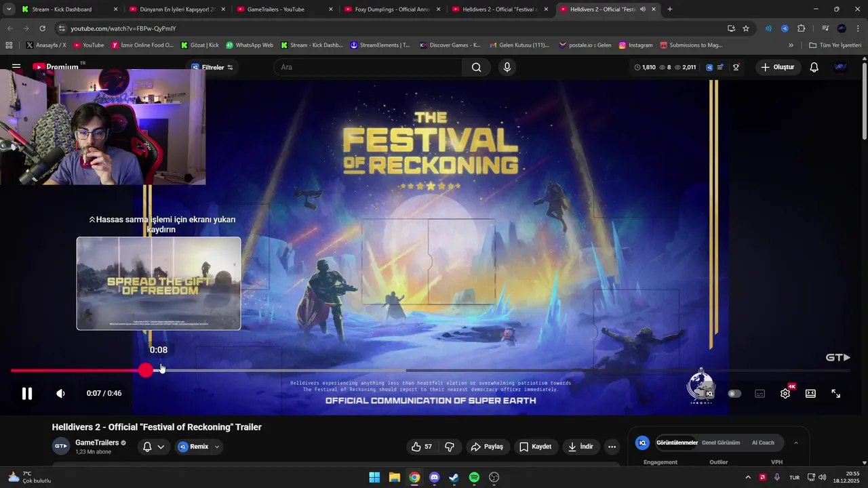Click the voice search microphone icon
Viewport: 868px width, 488px height.
click(x=507, y=67)
